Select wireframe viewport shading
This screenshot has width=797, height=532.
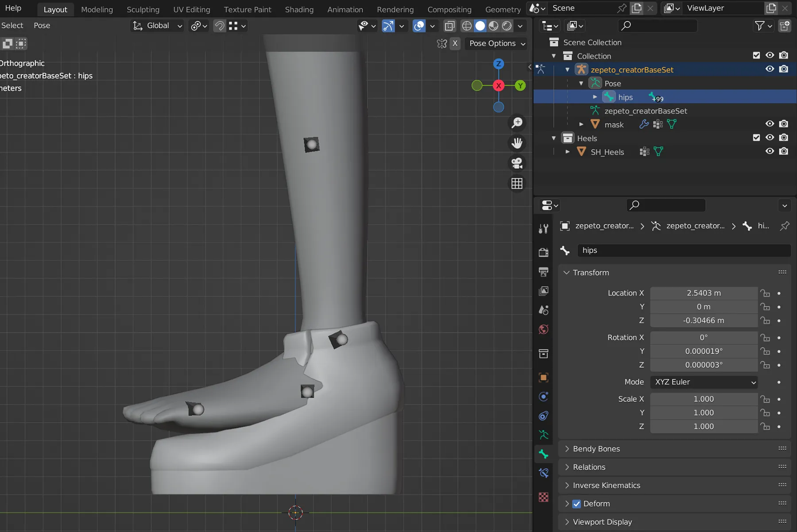pos(467,26)
